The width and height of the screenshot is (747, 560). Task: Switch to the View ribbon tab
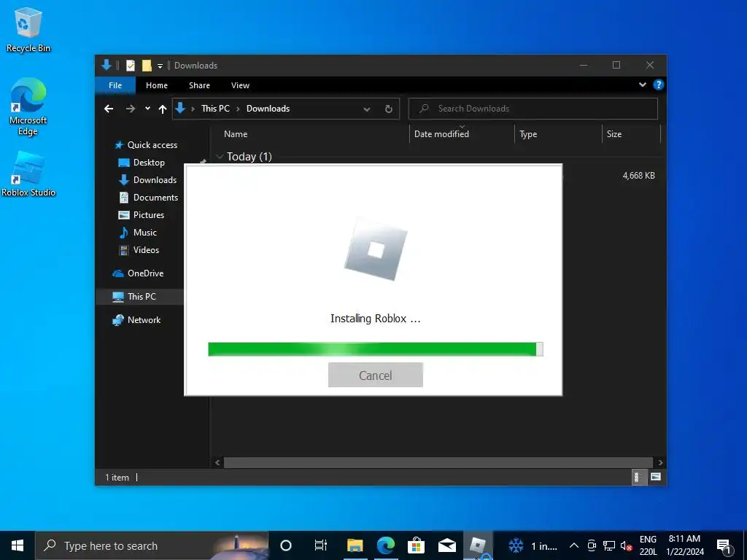click(x=240, y=85)
